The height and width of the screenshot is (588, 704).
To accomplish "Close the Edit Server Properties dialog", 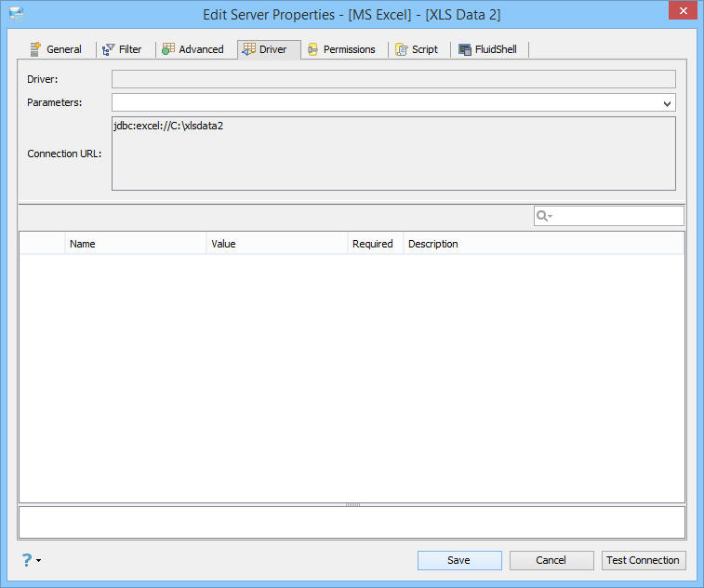I will pos(683,11).
